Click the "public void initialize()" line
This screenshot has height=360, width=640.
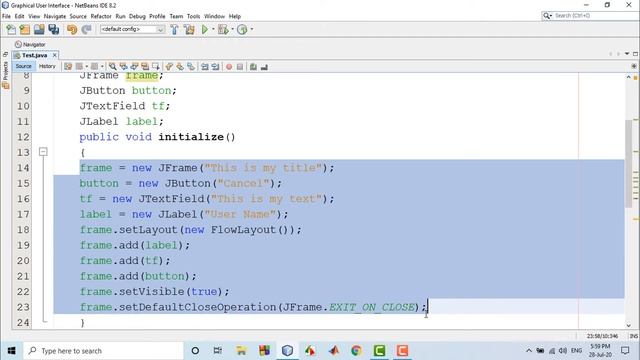pos(157,137)
